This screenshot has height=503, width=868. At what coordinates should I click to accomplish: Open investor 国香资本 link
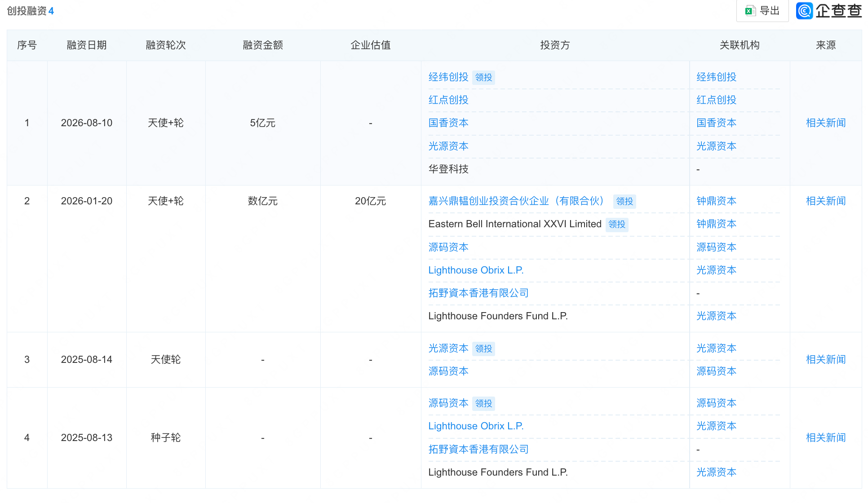pyautogui.click(x=448, y=123)
